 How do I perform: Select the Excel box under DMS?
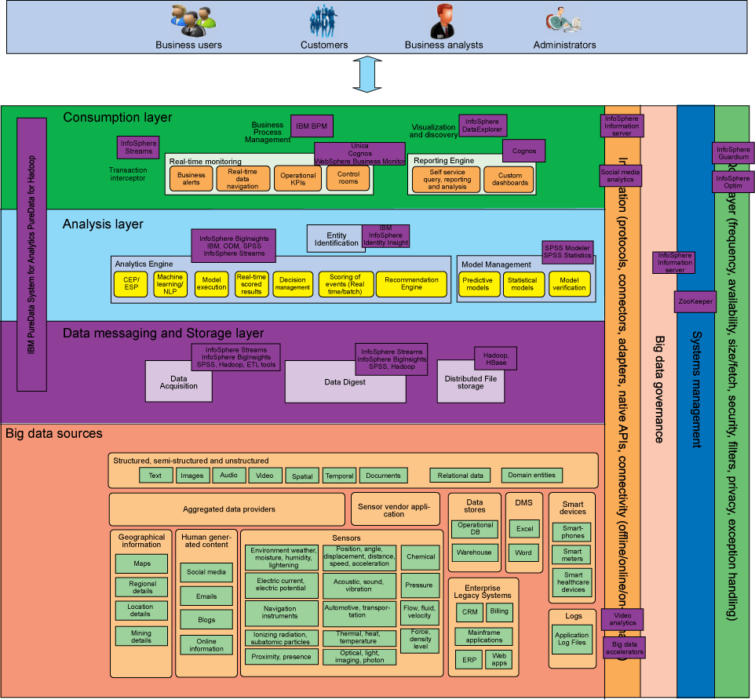coord(524,529)
